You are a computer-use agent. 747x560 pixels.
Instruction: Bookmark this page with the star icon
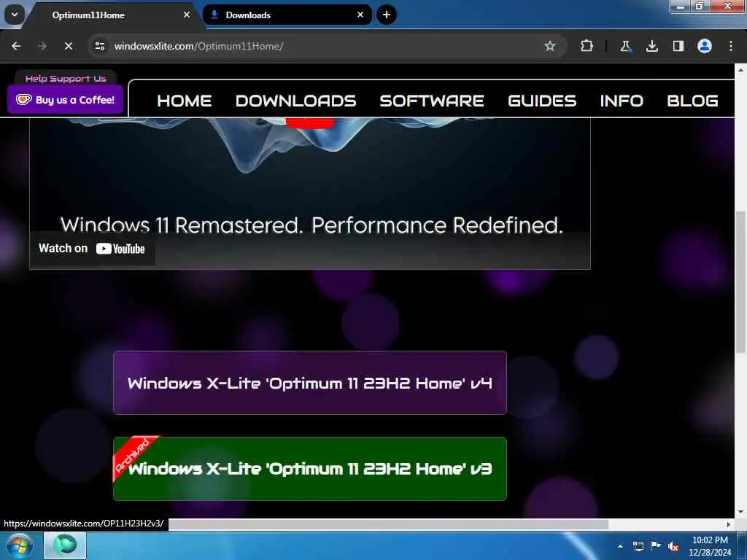[x=550, y=46]
